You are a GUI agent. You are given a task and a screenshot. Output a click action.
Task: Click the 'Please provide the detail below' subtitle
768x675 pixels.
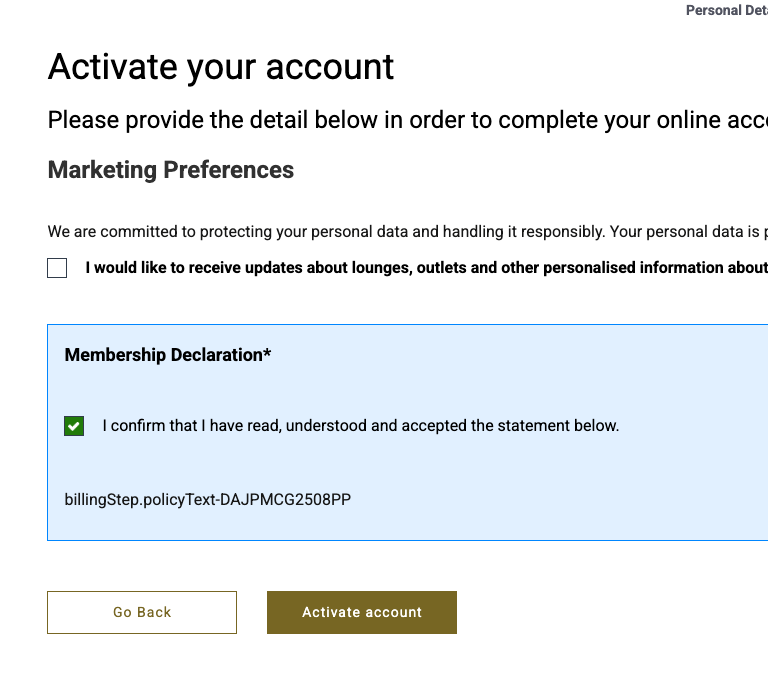(400, 121)
